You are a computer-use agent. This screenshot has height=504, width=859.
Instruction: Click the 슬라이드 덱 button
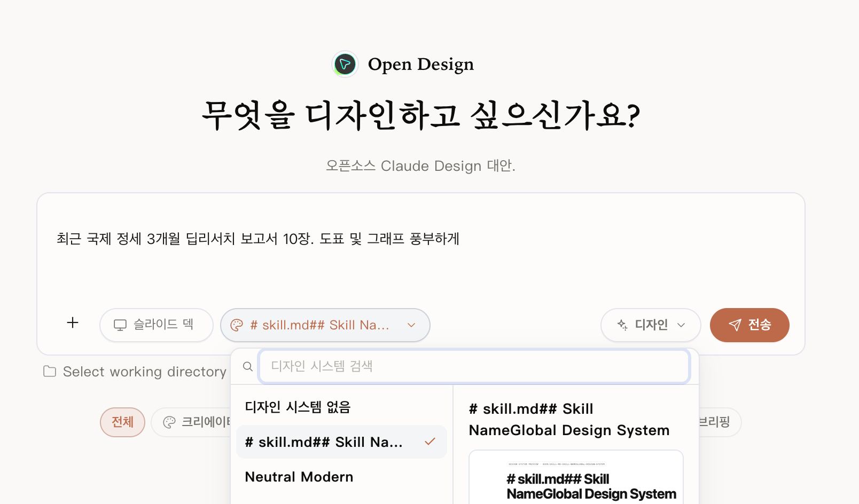[x=157, y=325]
